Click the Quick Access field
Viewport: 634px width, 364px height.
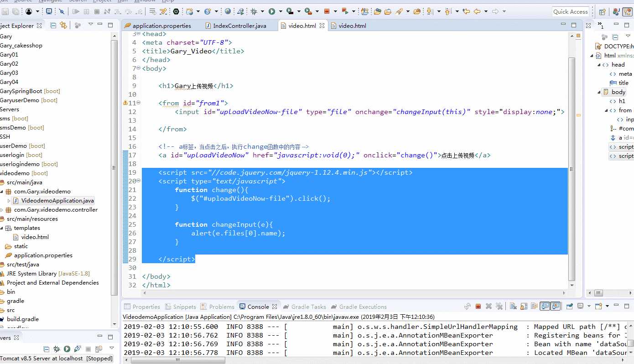point(571,12)
